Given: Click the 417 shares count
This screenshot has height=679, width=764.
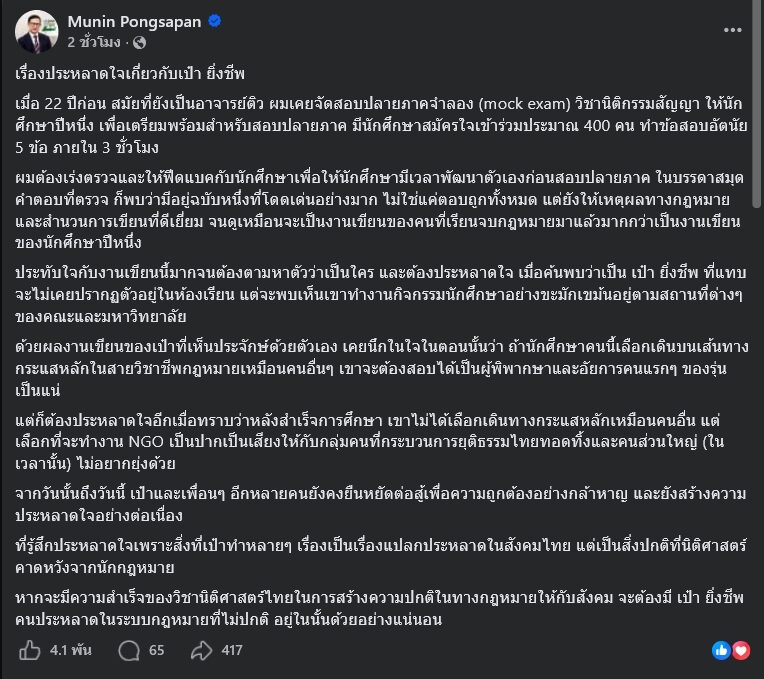Looking at the screenshot, I should click(232, 650).
